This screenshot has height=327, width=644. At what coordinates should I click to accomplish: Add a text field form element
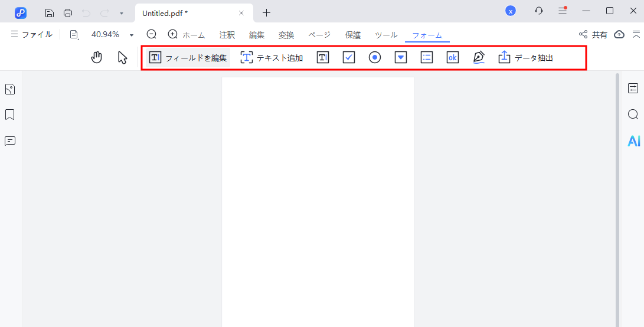[323, 57]
